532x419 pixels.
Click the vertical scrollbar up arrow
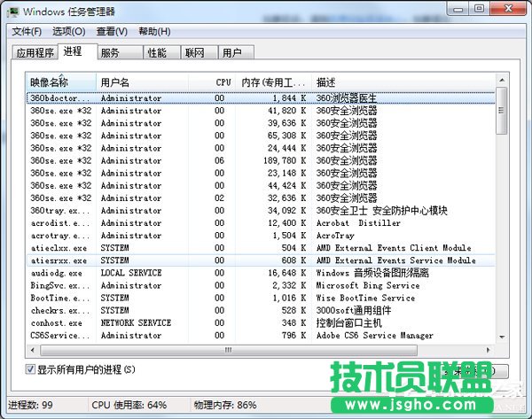(x=502, y=81)
